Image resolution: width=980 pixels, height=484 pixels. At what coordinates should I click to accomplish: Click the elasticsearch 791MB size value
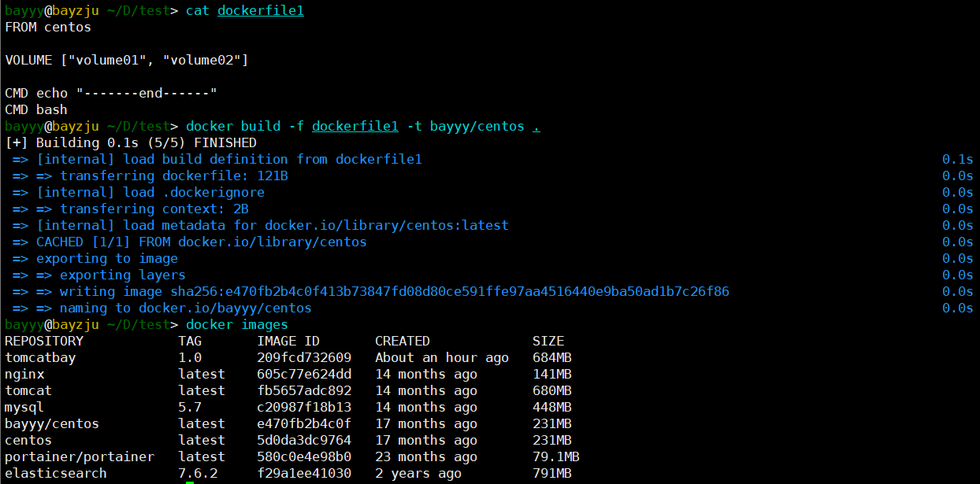pyautogui.click(x=552, y=473)
